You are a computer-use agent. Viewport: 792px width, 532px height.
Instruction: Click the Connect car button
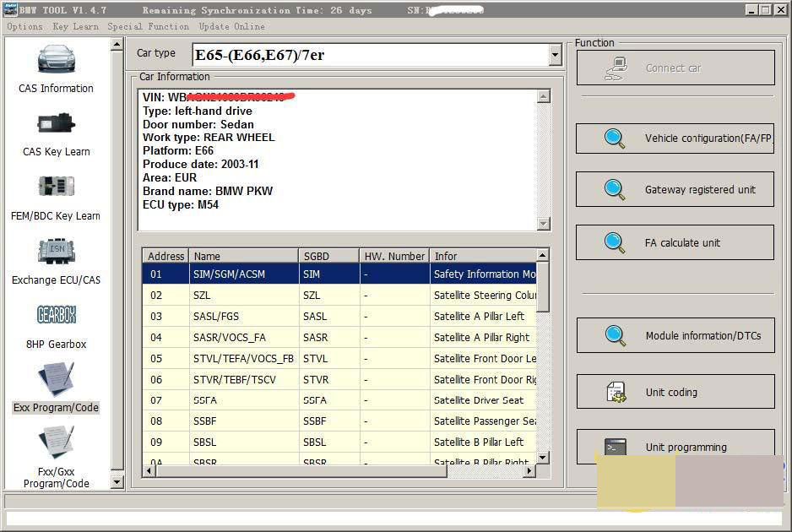(x=675, y=68)
